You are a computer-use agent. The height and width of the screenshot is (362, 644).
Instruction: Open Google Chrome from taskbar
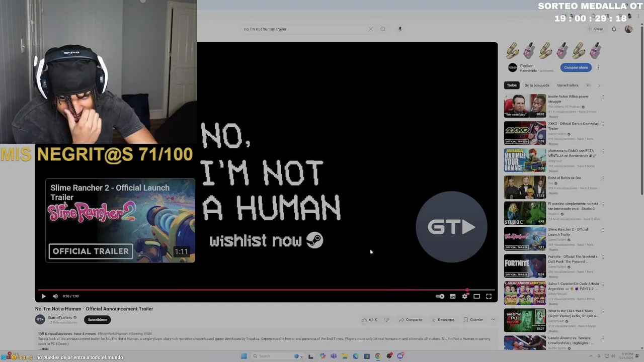pos(378,356)
